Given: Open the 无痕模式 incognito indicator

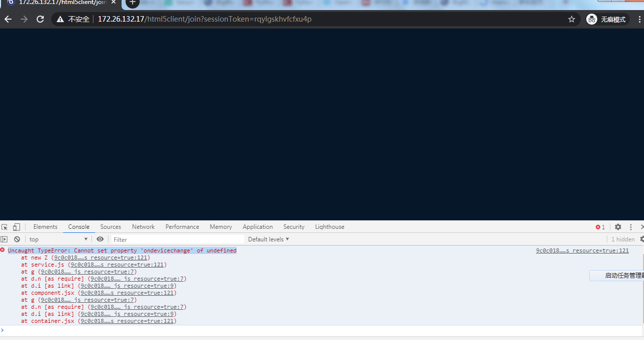Looking at the screenshot, I should (x=606, y=19).
